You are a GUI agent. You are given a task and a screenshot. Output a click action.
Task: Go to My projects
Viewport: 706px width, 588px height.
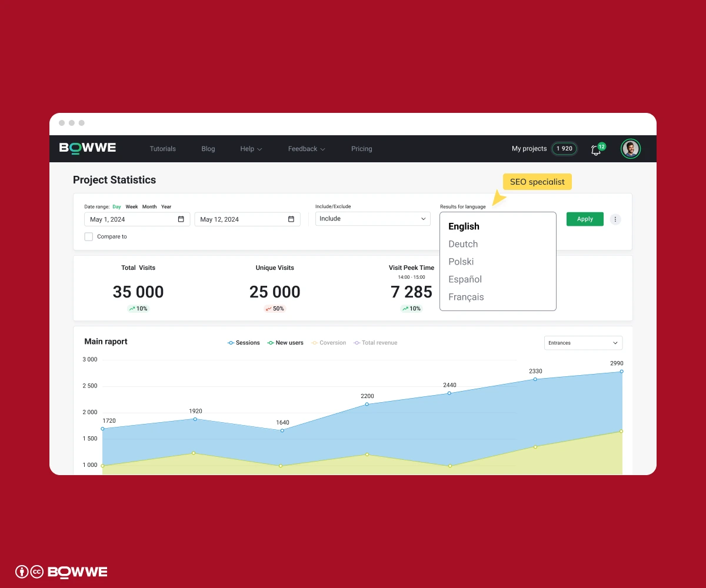point(529,149)
